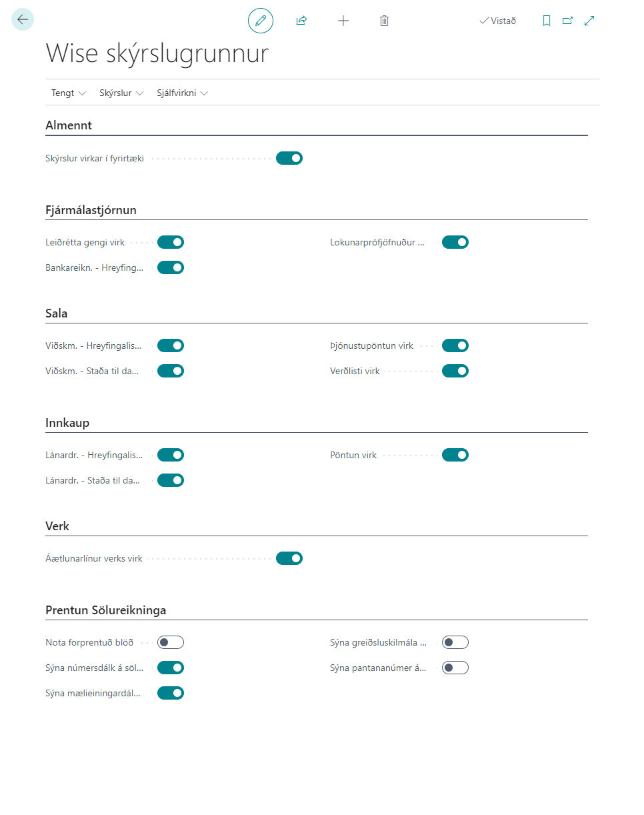Viewport: 644px width, 815px height.
Task: Click the expand to full screen icon
Action: click(589, 21)
